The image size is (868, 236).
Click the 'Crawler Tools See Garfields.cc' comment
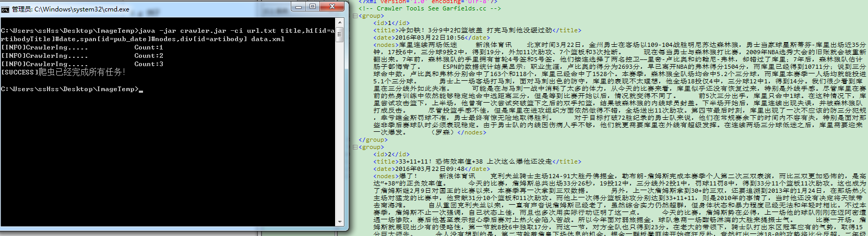[x=430, y=8]
